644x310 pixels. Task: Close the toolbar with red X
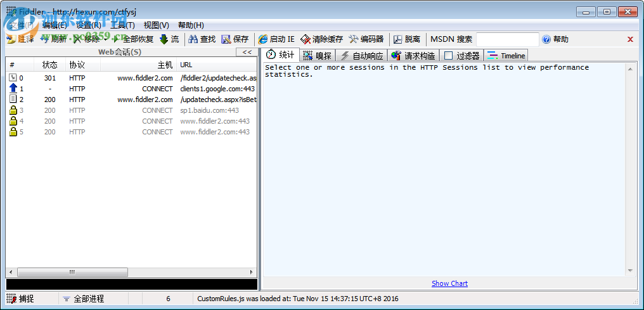click(630, 39)
